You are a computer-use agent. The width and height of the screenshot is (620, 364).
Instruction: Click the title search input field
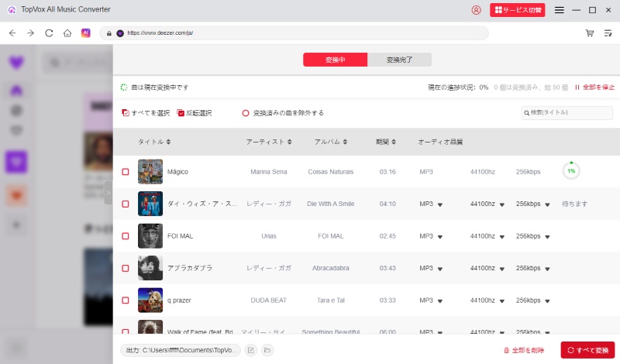(567, 112)
